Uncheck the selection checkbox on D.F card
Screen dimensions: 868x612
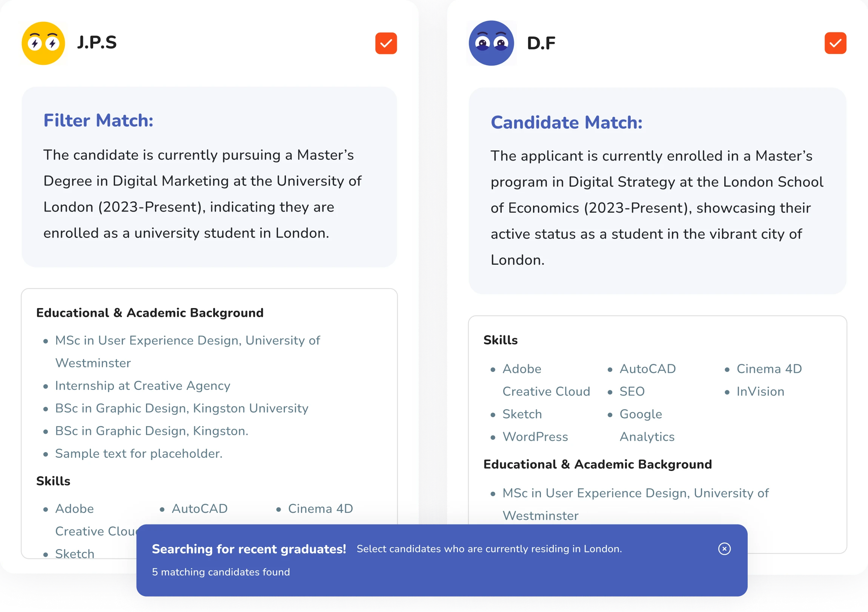835,43
